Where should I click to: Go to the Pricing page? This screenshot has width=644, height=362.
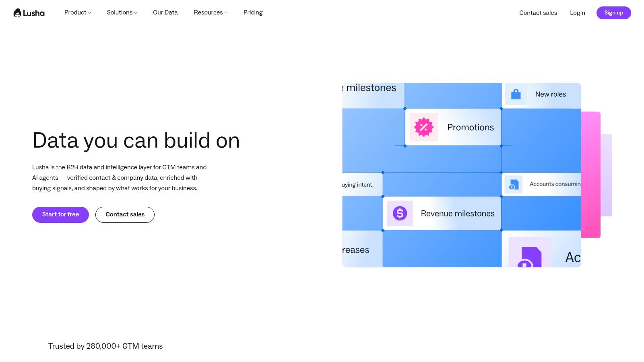pos(253,12)
